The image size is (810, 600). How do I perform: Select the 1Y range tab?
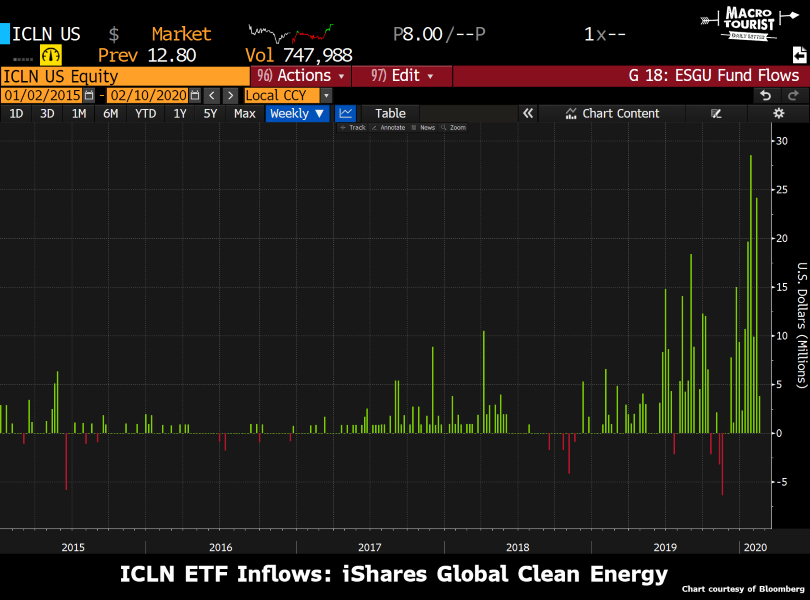180,113
